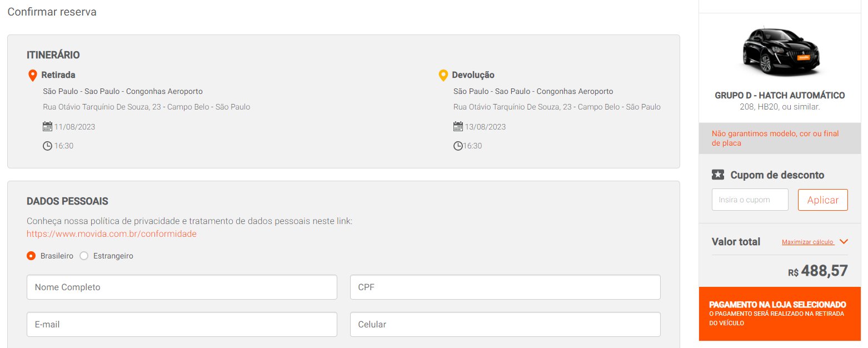The height and width of the screenshot is (348, 868).
Task: Click the yellow Devolução location pin icon
Action: (x=443, y=75)
